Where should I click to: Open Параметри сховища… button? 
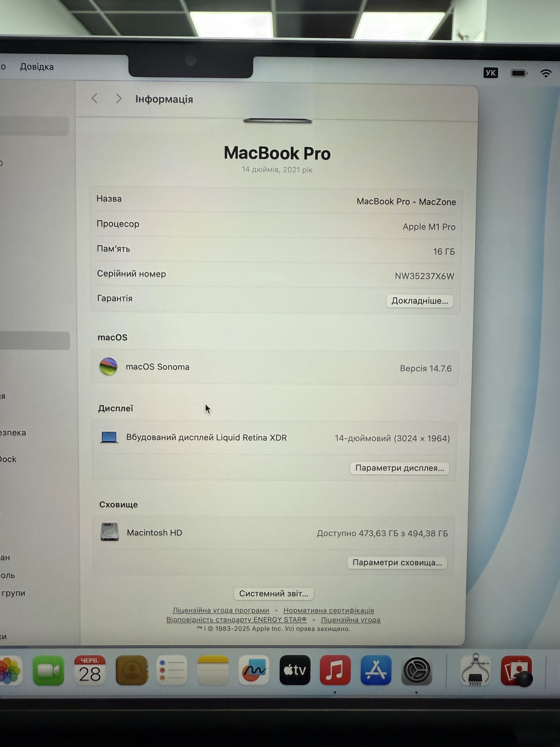pyautogui.click(x=397, y=563)
